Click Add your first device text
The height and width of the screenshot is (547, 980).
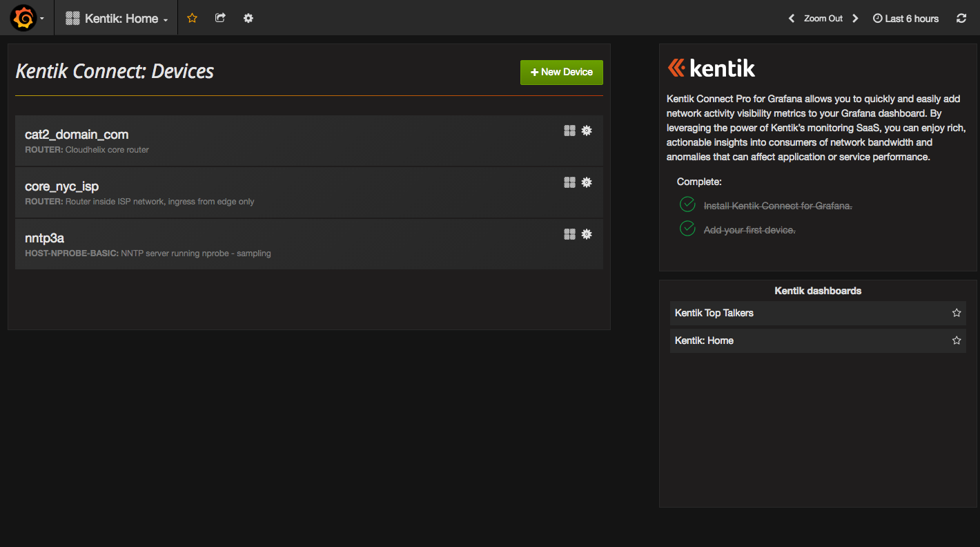(749, 230)
